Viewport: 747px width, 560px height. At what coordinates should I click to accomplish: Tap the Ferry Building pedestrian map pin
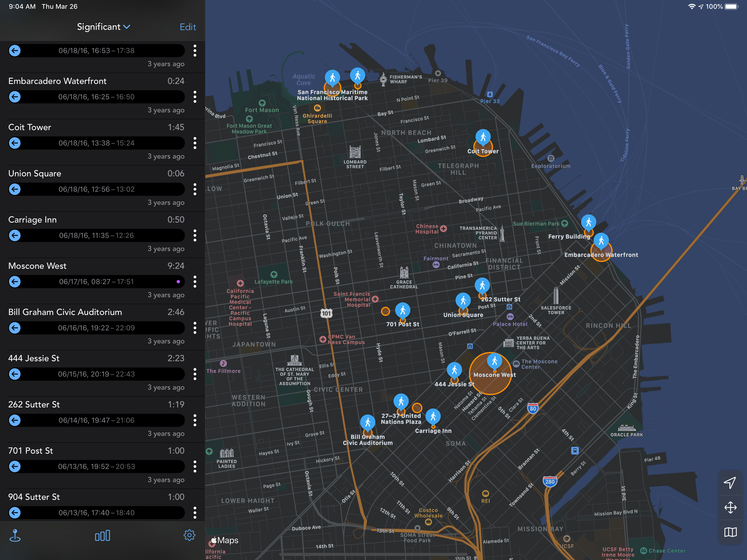(588, 222)
